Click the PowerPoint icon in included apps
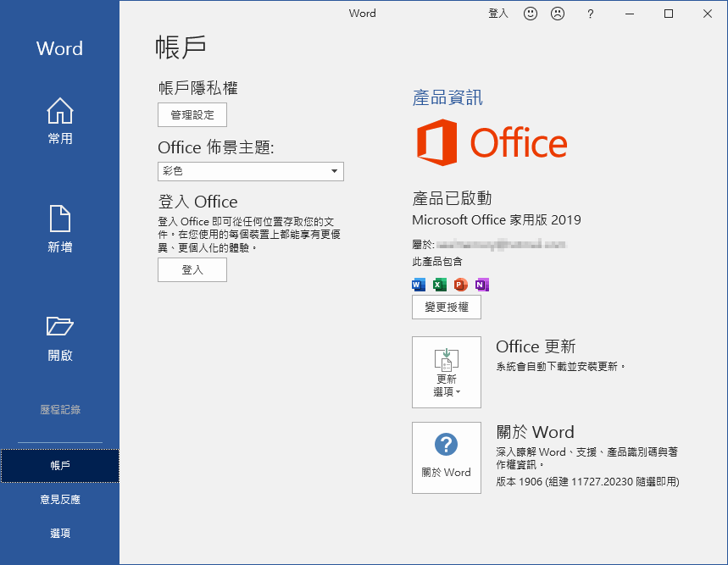Viewport: 728px width, 565px height. tap(460, 285)
